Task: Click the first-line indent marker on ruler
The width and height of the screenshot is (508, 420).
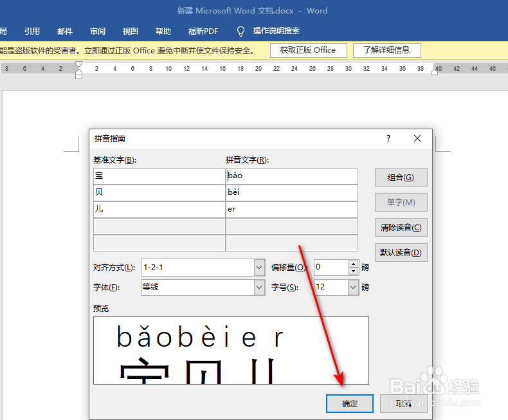Action: 78,64
